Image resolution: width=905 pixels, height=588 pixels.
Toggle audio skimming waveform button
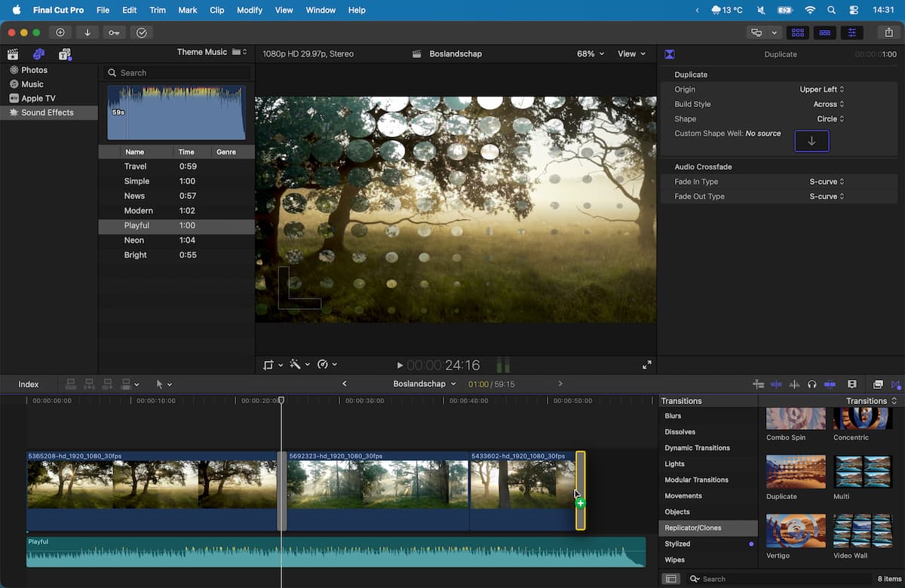[x=794, y=384]
